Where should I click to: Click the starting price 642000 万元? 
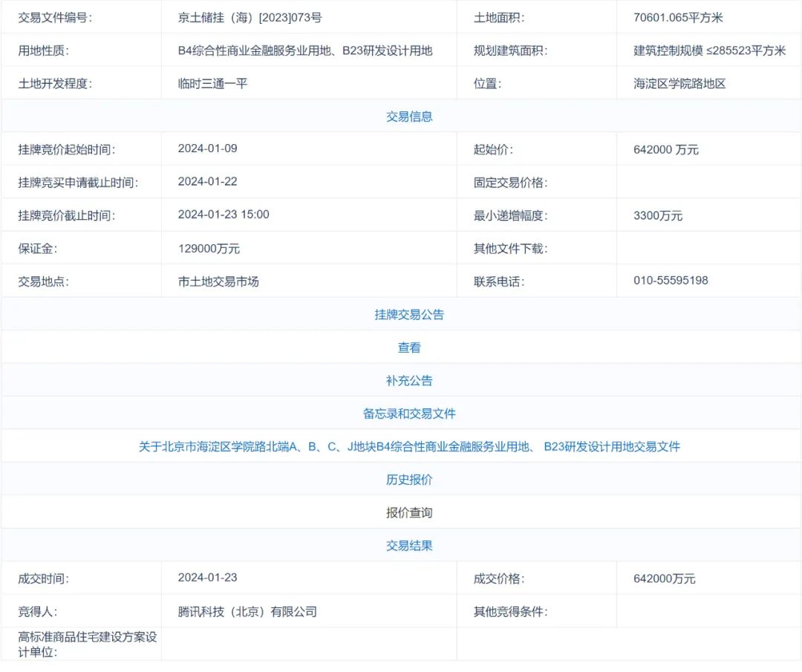[x=666, y=150]
